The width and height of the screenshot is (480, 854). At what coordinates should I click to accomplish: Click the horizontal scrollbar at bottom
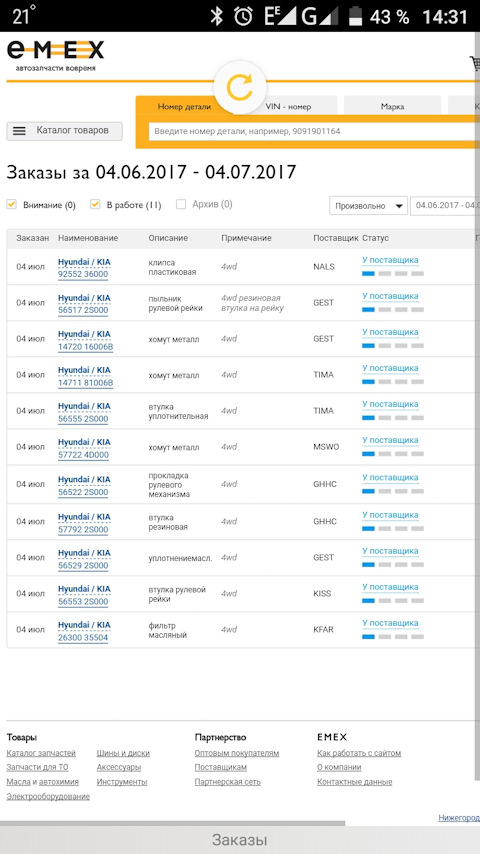pyautogui.click(x=172, y=824)
